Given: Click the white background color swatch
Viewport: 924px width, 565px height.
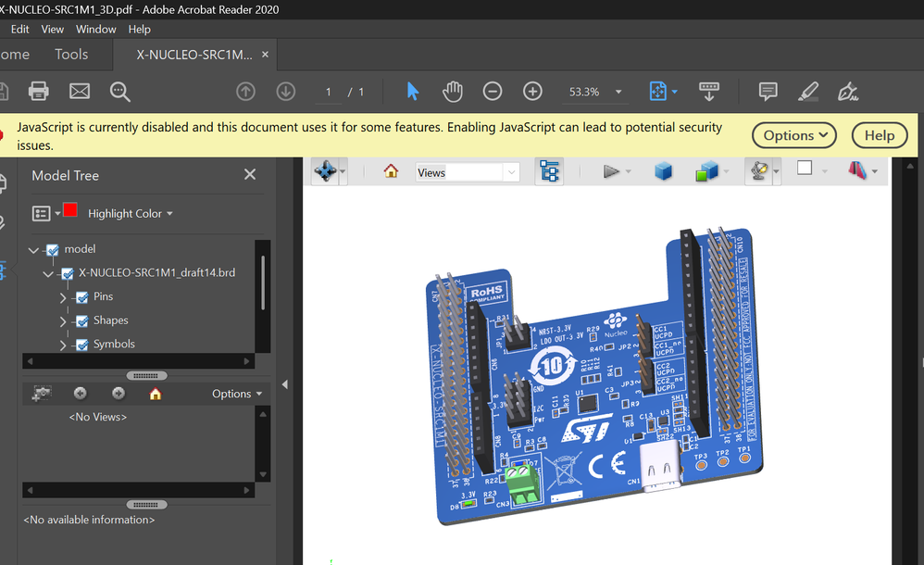Looking at the screenshot, I should [x=805, y=168].
